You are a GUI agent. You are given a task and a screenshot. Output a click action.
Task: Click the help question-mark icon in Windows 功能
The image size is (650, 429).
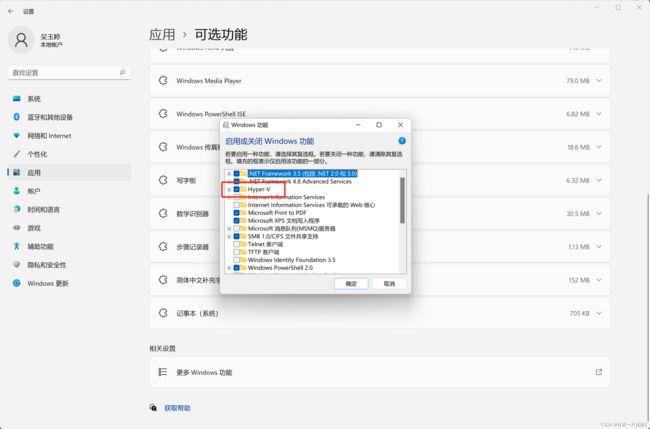pyautogui.click(x=402, y=141)
